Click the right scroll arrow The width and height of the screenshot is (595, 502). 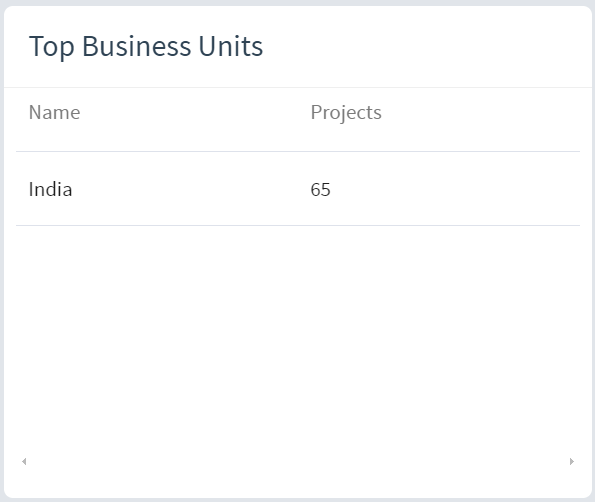click(572, 461)
